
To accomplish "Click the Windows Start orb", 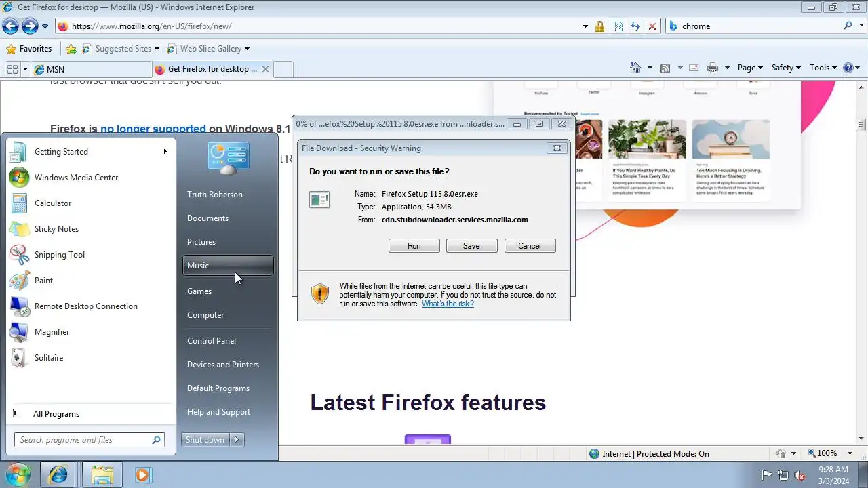I will coord(18,474).
